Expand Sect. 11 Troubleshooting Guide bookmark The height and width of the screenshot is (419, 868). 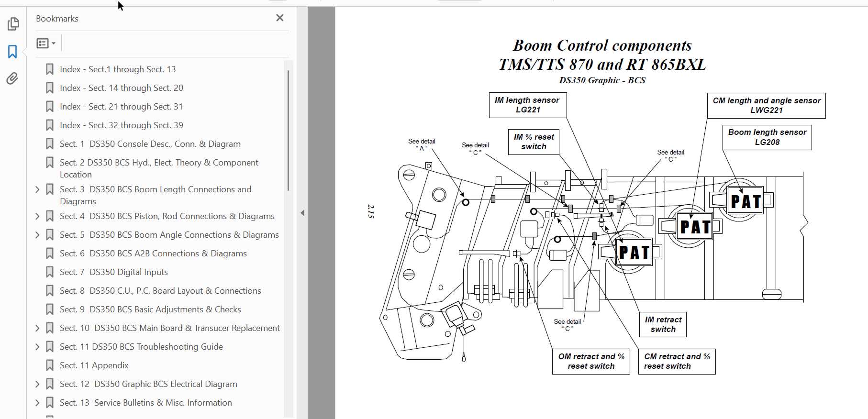tap(37, 347)
